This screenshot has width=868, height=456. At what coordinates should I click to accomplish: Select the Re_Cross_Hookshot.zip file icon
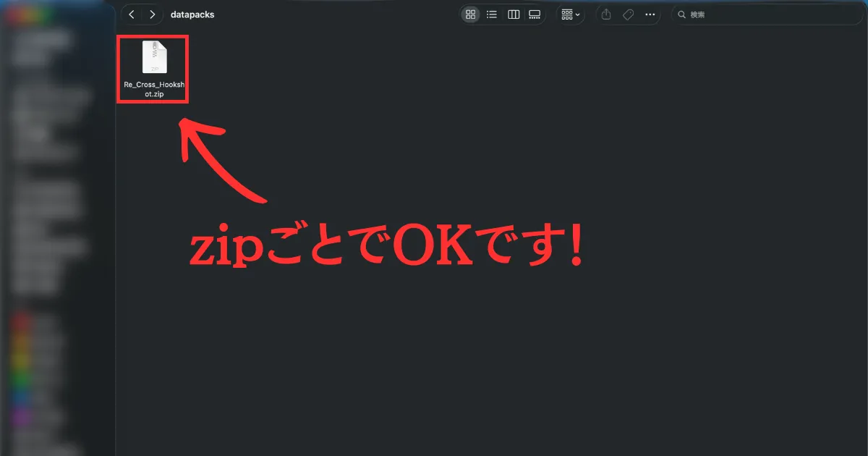tap(154, 57)
